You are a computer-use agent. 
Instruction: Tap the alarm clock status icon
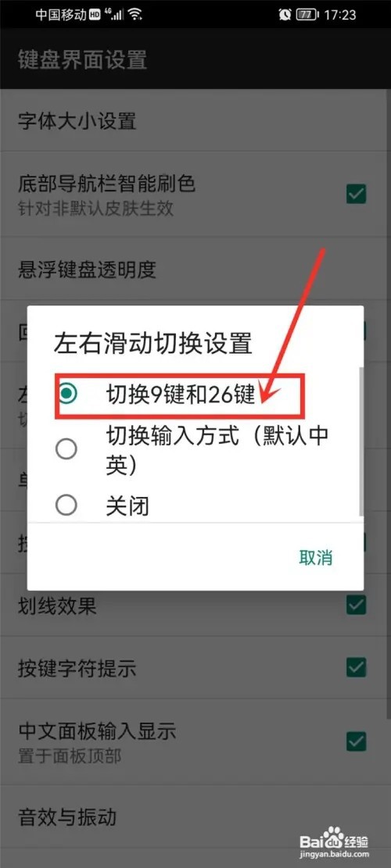point(285,15)
